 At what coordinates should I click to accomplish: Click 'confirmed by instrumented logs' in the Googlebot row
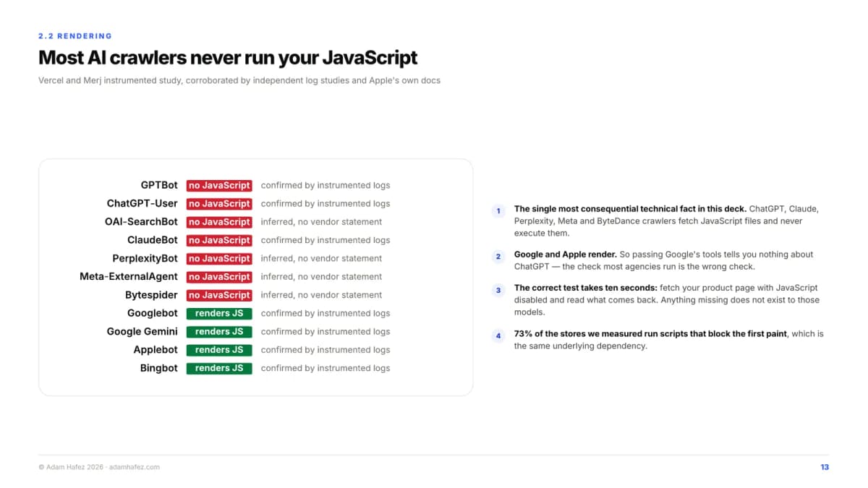(x=325, y=313)
